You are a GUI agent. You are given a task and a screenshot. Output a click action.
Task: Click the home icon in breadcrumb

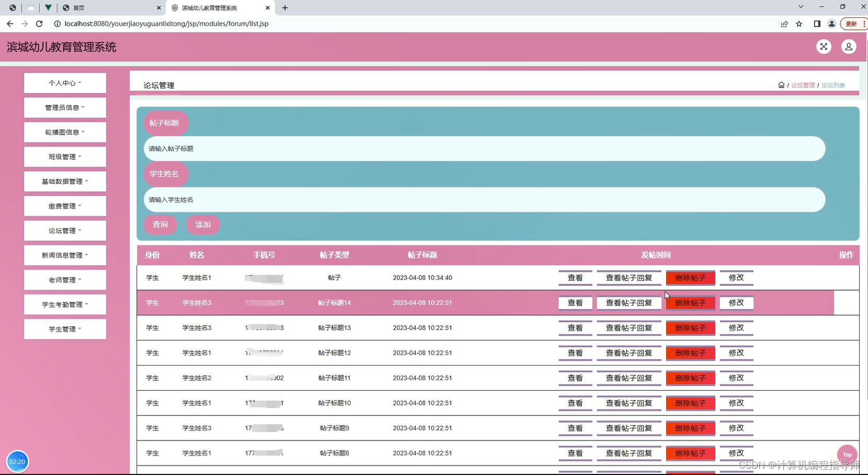tap(781, 85)
